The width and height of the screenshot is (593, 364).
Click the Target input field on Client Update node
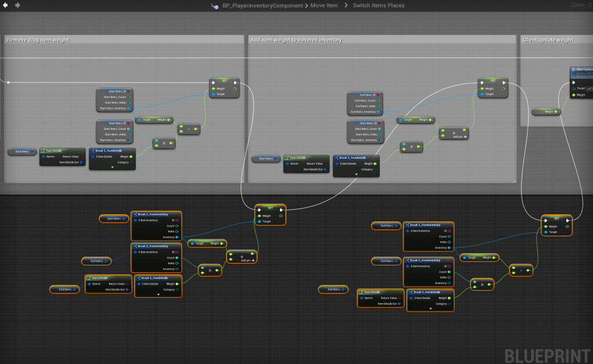588,89
